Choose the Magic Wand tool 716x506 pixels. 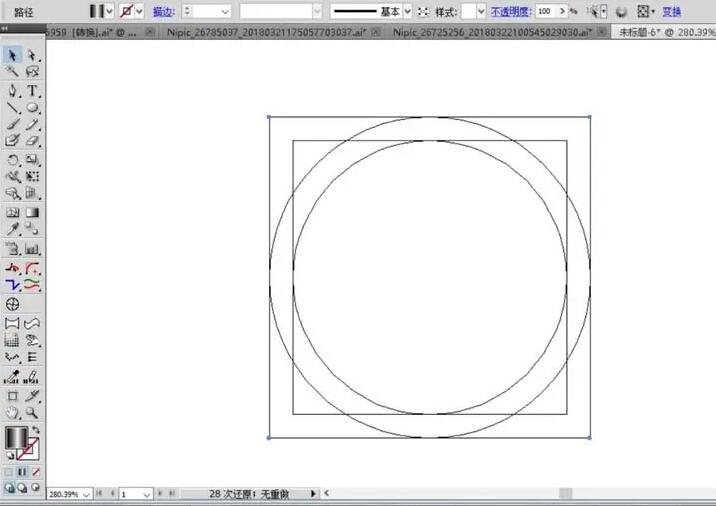pyautogui.click(x=12, y=72)
